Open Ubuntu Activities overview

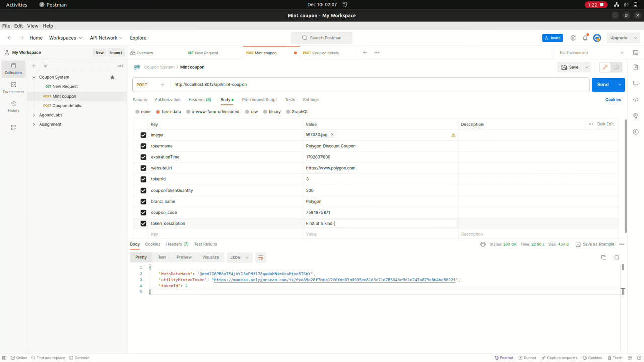tap(17, 5)
